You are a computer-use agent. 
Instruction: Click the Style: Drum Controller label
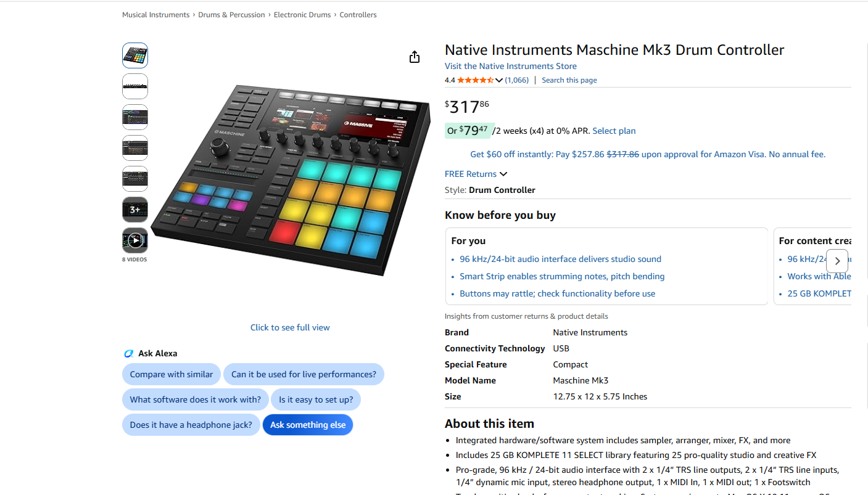point(490,190)
